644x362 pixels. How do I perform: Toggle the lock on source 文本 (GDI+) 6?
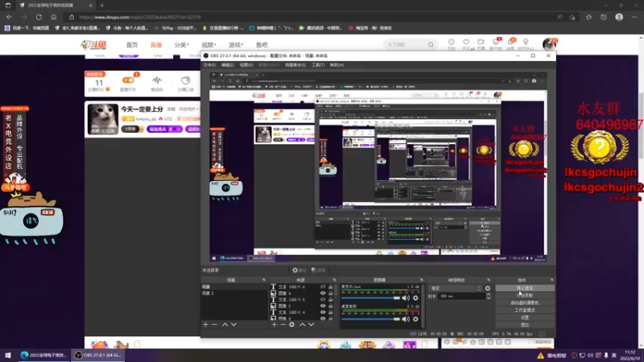331,287
